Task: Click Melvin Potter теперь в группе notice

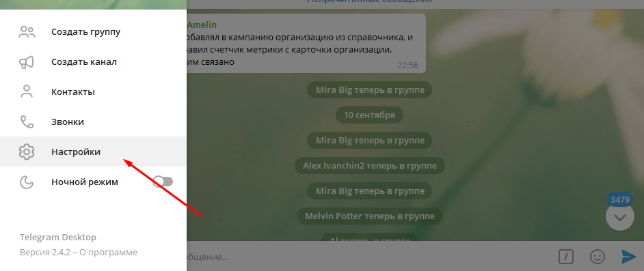Action: (370, 216)
